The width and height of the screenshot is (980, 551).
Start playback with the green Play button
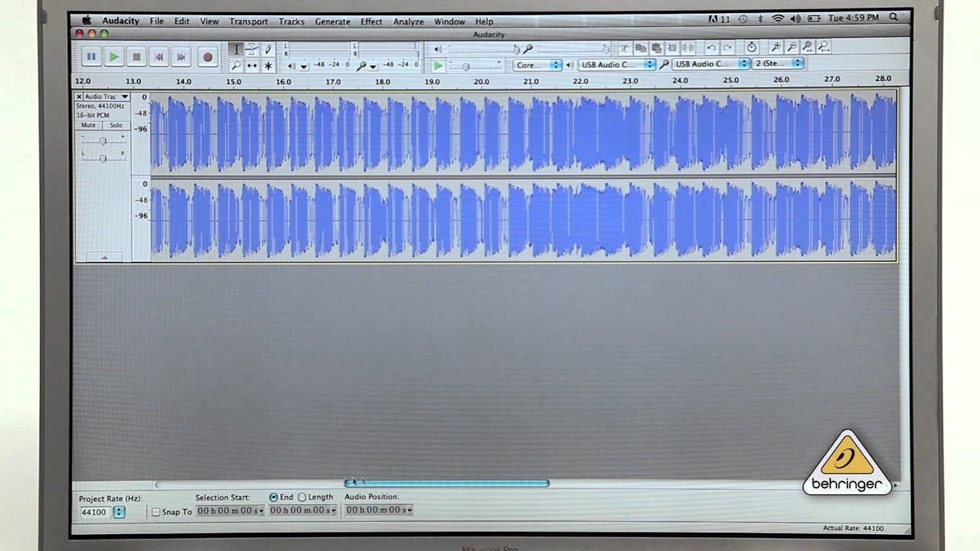point(113,57)
